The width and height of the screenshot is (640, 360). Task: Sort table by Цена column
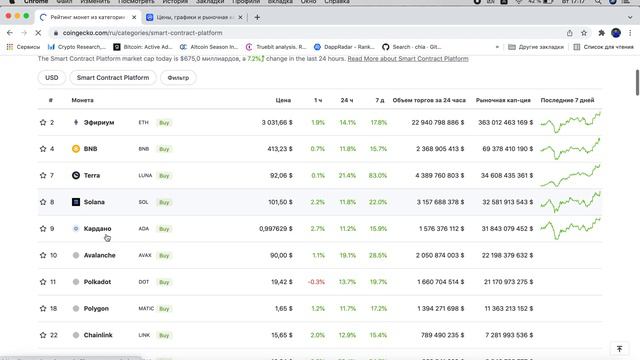283,100
